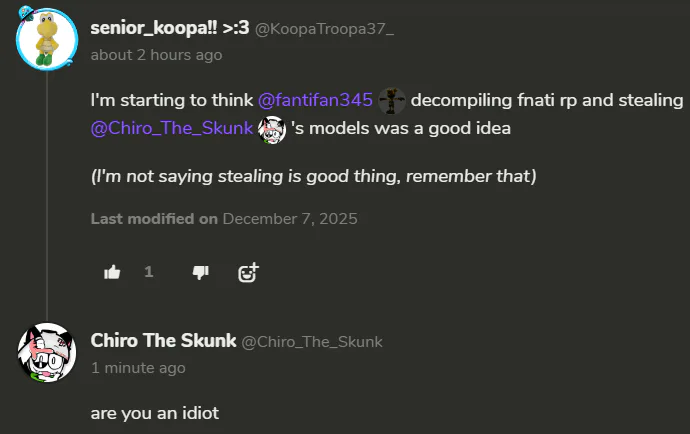Screen dimensions: 690x434
Task: Visit senior_koopa!! >:3 display name
Action: (x=170, y=28)
